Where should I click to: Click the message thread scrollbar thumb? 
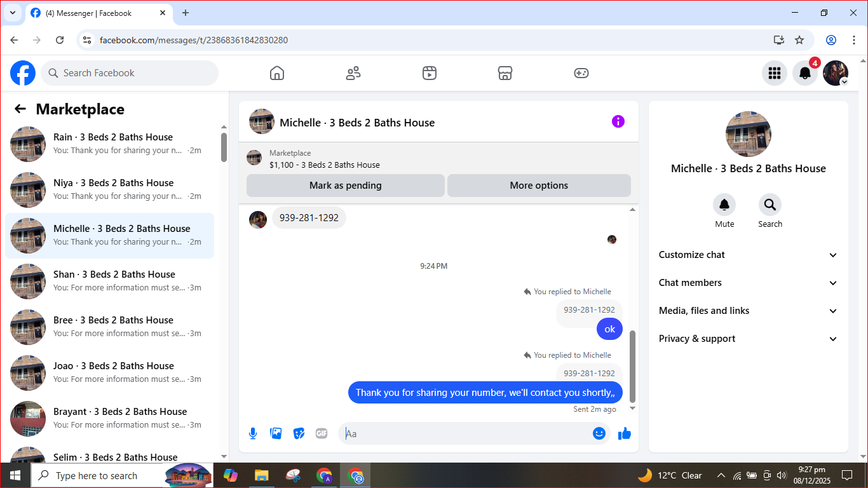tap(632, 366)
